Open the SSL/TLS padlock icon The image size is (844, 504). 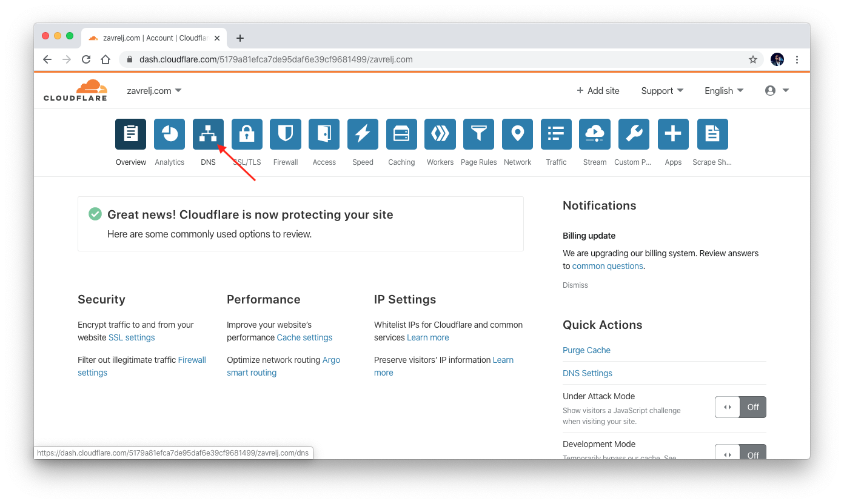[247, 134]
